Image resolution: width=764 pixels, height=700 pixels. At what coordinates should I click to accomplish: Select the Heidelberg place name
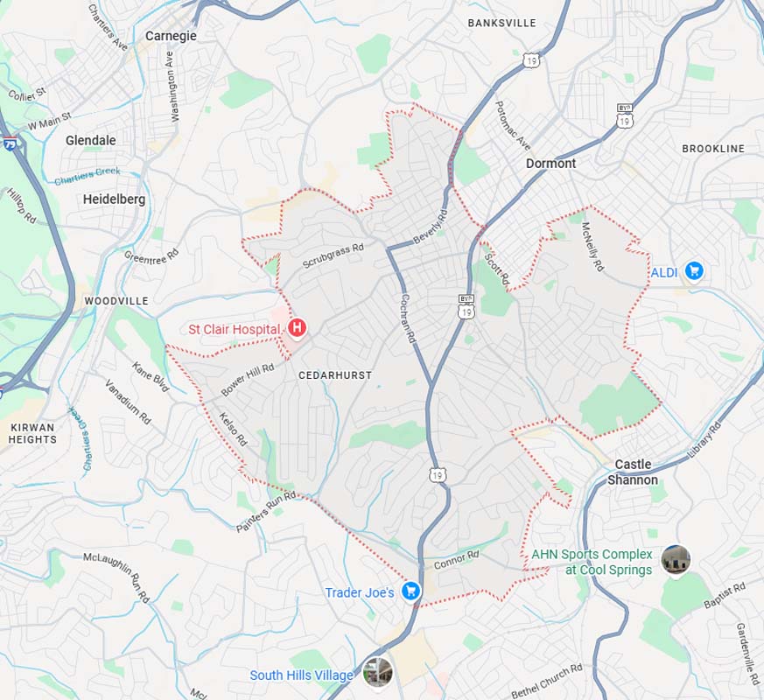click(x=114, y=199)
